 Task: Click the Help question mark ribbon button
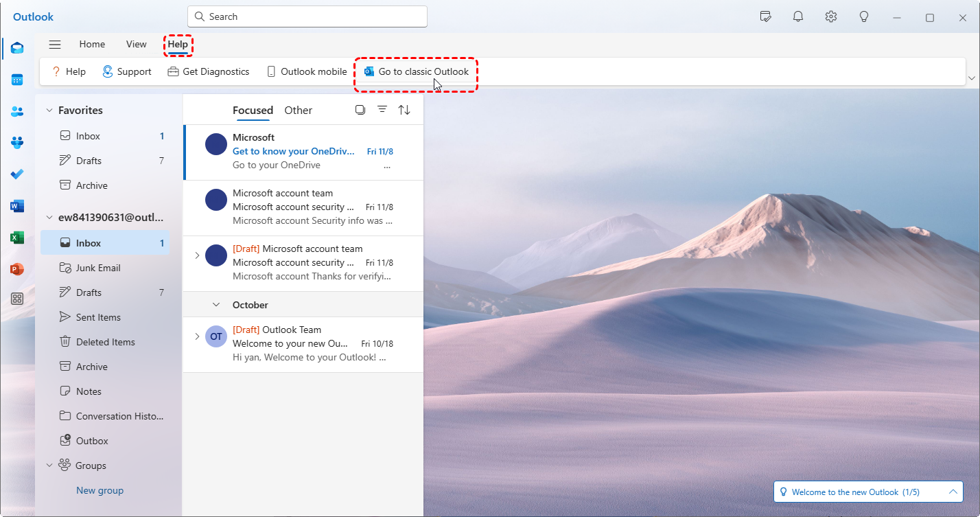pyautogui.click(x=69, y=71)
